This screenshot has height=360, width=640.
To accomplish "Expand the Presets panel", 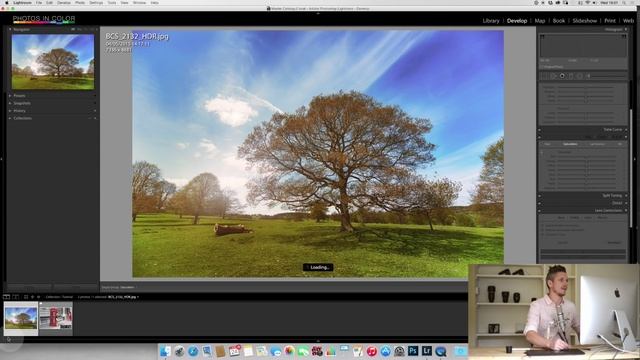I will tap(10, 96).
